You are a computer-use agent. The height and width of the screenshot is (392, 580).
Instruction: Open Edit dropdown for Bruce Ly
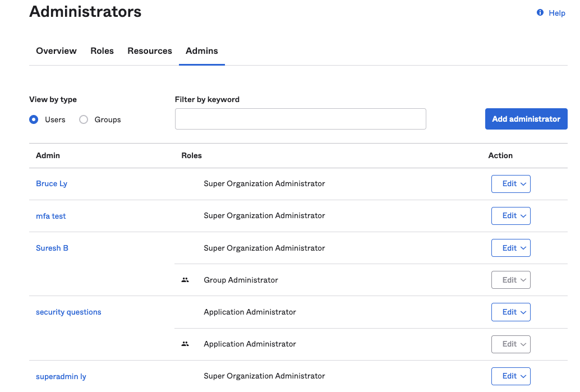(510, 184)
